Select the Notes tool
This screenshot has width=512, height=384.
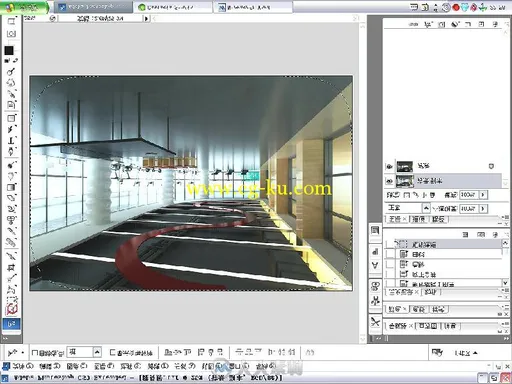(11, 104)
